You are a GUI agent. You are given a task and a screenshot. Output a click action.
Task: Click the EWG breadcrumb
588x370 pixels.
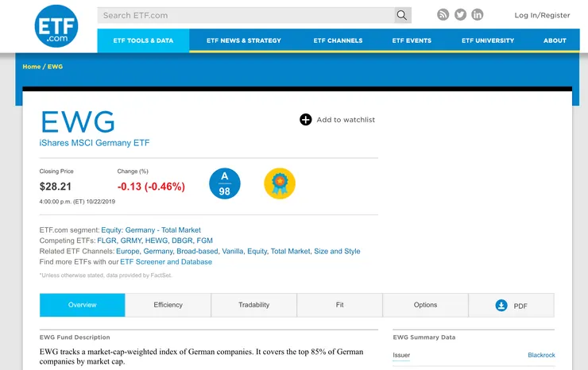point(55,67)
